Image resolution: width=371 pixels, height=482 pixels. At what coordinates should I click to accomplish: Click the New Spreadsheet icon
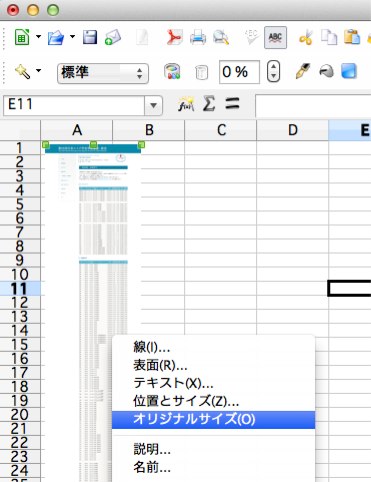point(22,37)
